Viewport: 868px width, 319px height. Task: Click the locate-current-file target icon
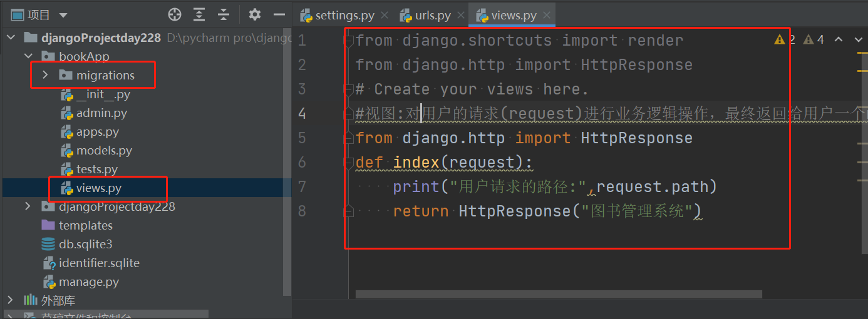175,14
